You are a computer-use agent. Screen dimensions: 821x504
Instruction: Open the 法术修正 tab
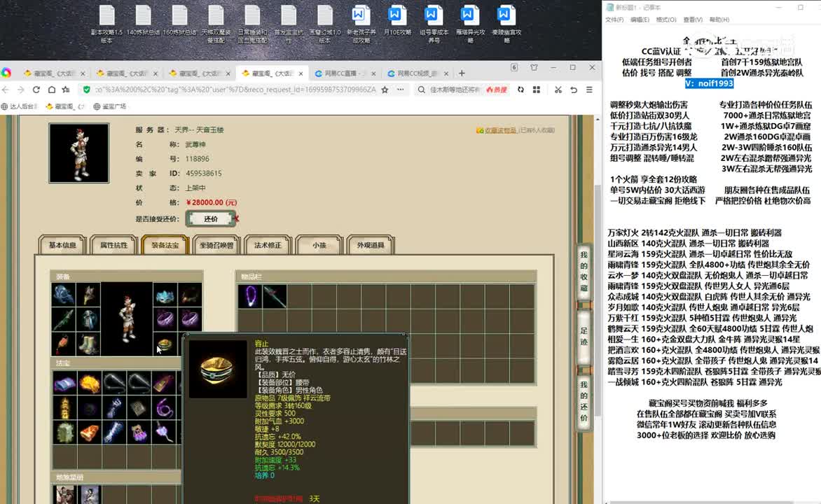268,245
